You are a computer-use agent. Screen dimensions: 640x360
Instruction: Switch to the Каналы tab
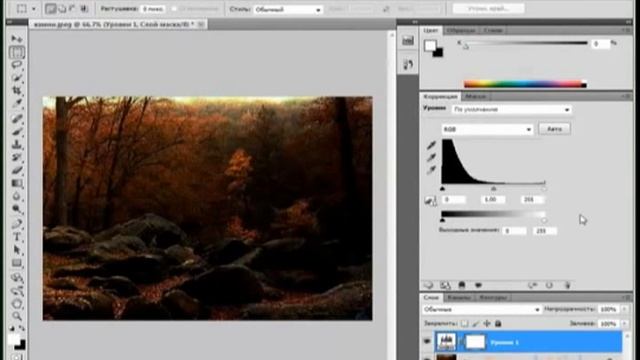coord(459,298)
